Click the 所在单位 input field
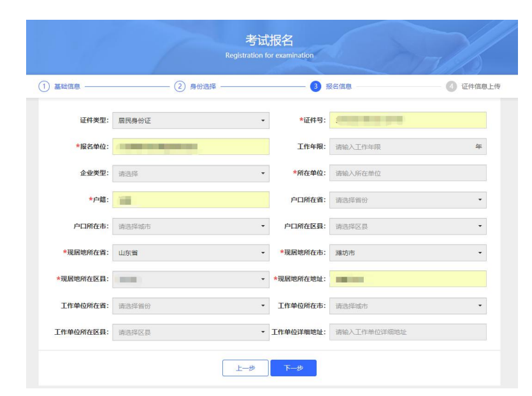 [x=408, y=173]
